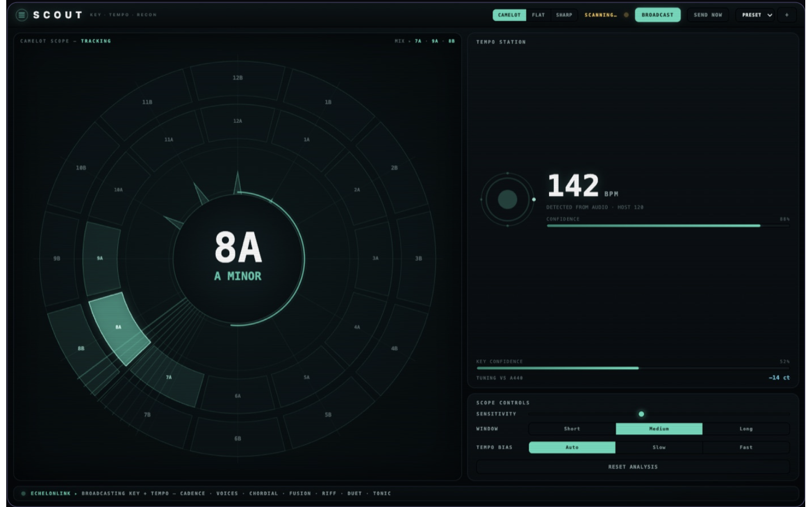Click the plus button beside Preset

tap(787, 15)
